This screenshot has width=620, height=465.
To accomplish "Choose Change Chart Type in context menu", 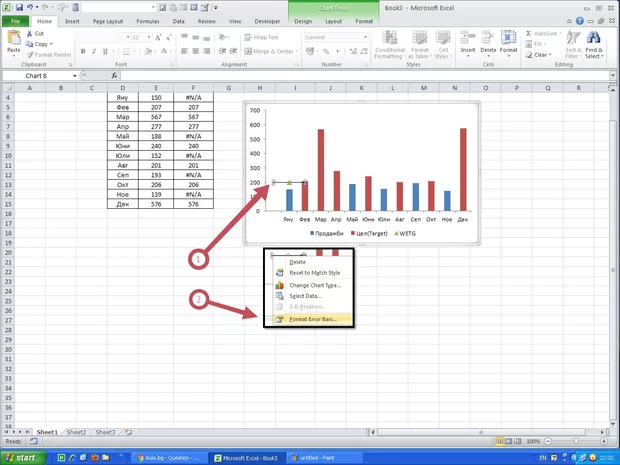I will (x=315, y=285).
